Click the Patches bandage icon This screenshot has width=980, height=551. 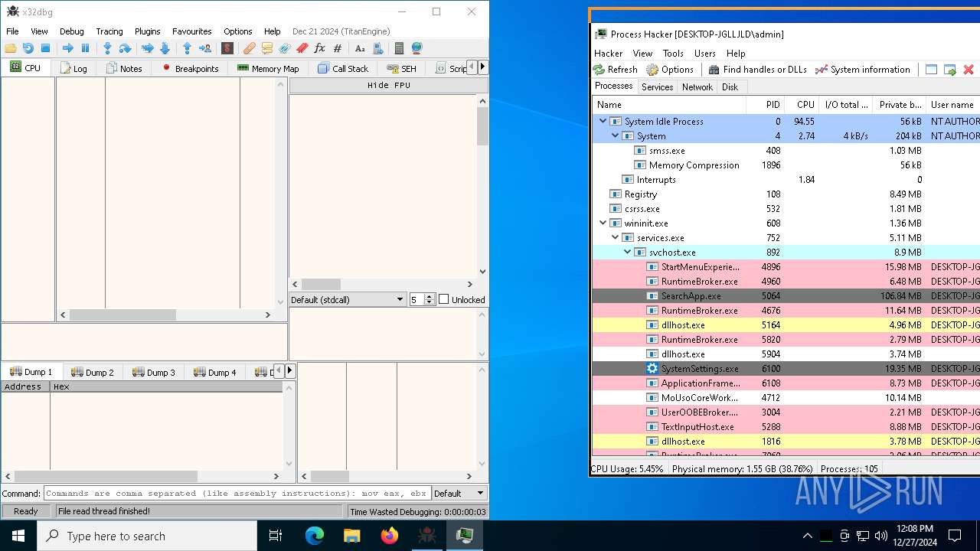pos(250,48)
